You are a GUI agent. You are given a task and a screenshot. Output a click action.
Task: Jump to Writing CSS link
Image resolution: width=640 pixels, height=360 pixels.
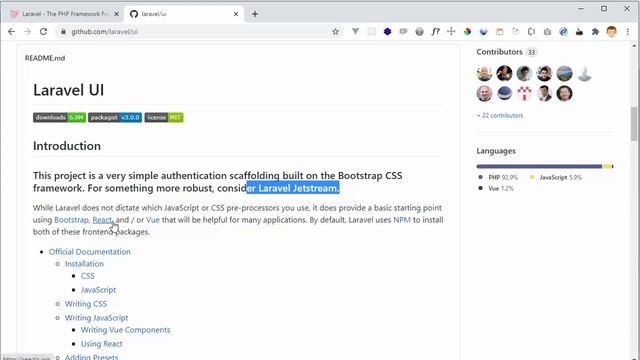[86, 304]
